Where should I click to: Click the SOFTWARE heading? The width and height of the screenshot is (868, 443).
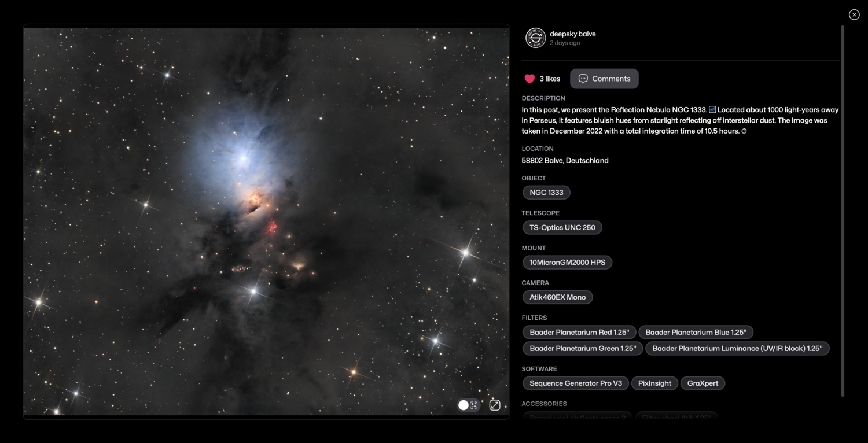coord(539,369)
